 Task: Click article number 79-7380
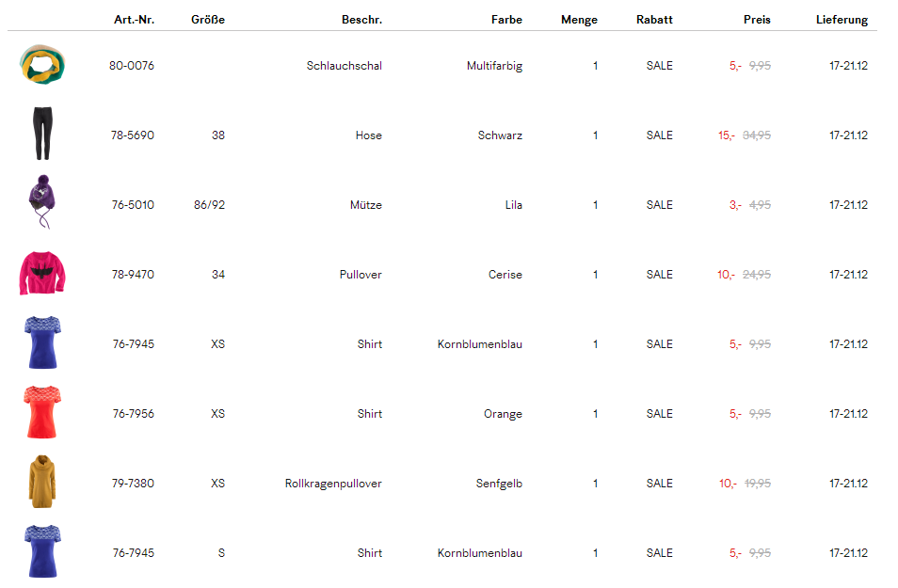(133, 484)
